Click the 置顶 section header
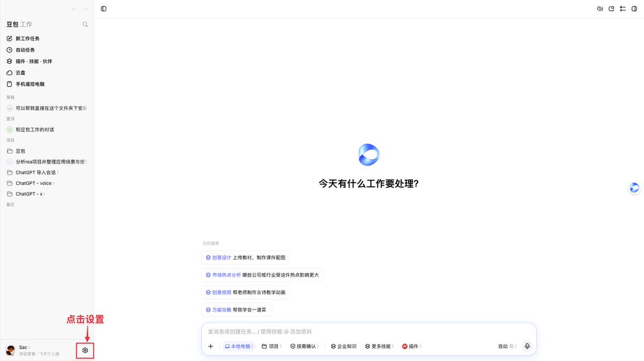 10,119
